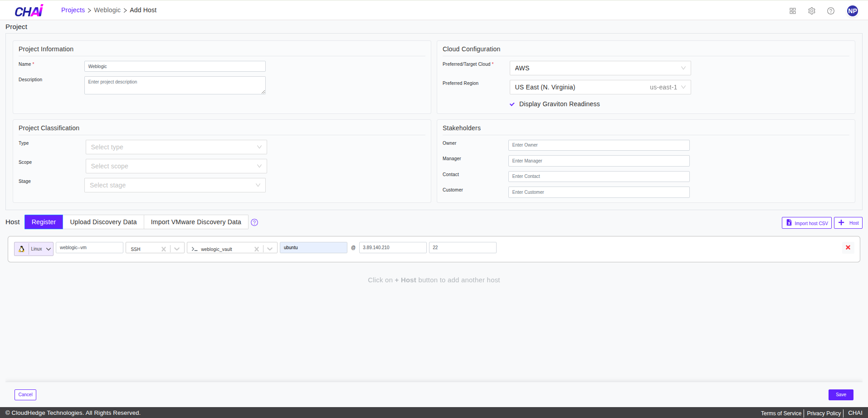
Task: Select the Linux penguin OS icon
Action: pos(21,248)
